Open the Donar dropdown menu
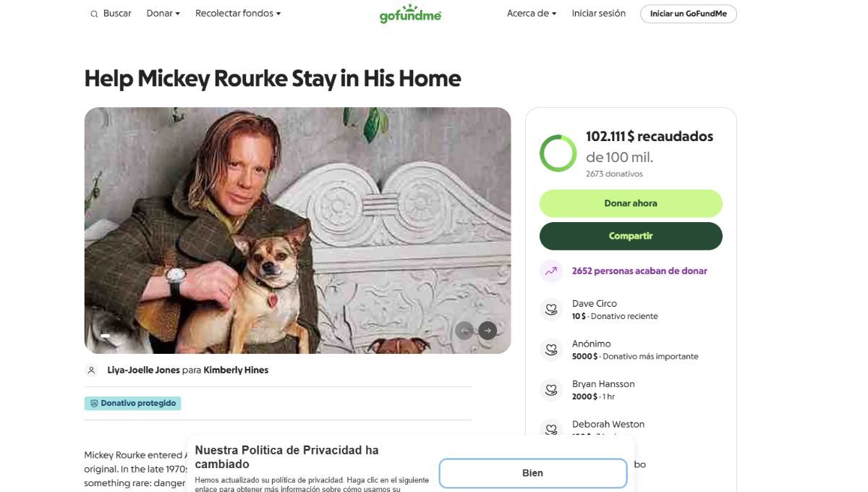This screenshot has height=492, width=868. pyautogui.click(x=162, y=13)
